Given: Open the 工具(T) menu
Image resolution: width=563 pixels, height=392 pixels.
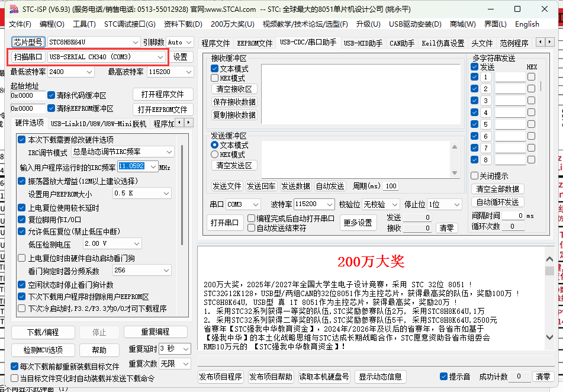Looking at the screenshot, I should (84, 24).
